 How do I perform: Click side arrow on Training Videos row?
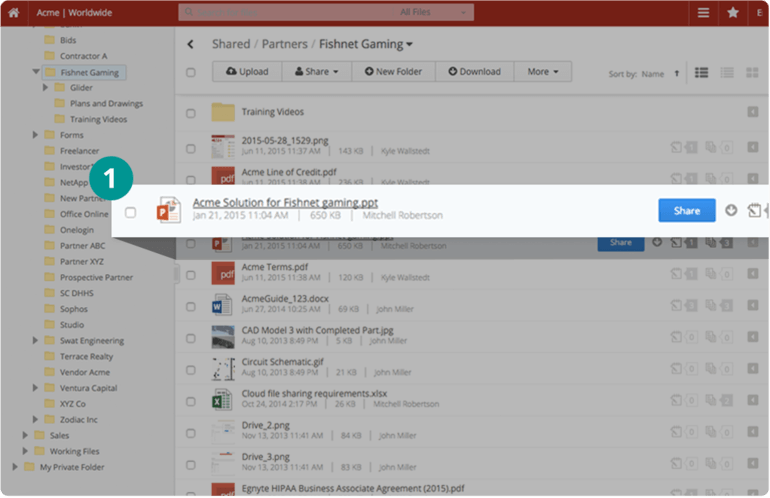752,112
